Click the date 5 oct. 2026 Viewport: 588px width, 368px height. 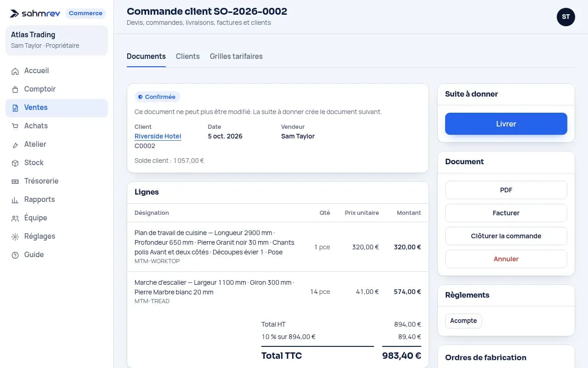tap(225, 136)
